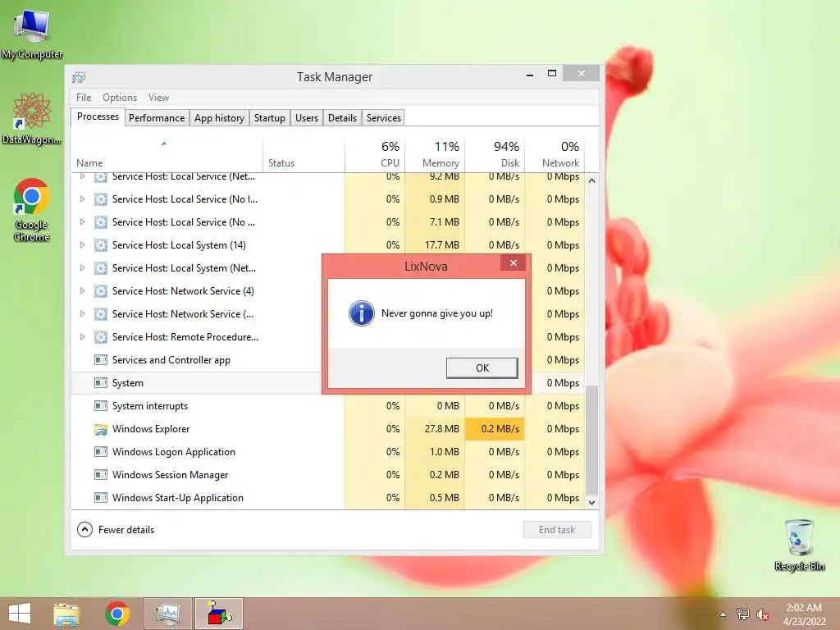Open the Details tab

[x=342, y=118]
